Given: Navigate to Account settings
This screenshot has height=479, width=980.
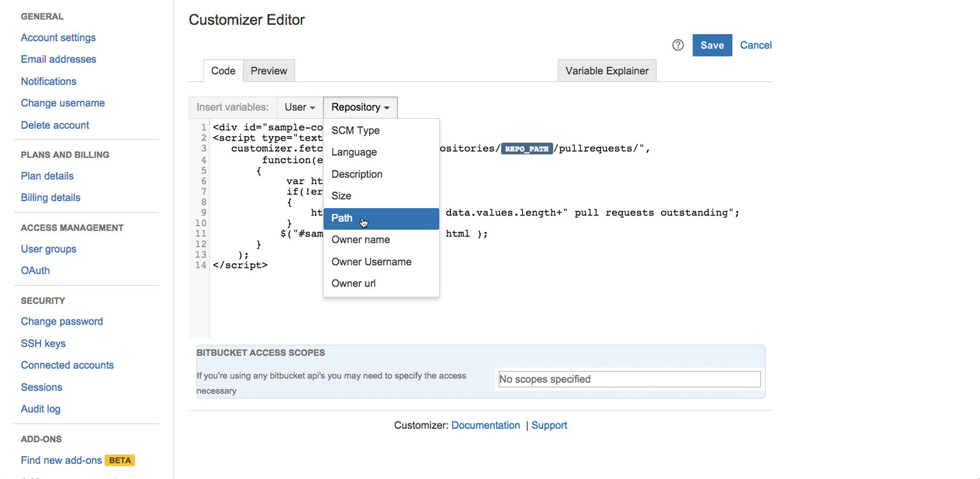Looking at the screenshot, I should point(58,38).
